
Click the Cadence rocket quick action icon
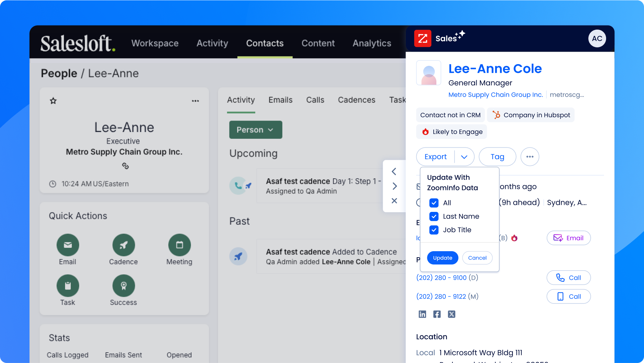123,245
